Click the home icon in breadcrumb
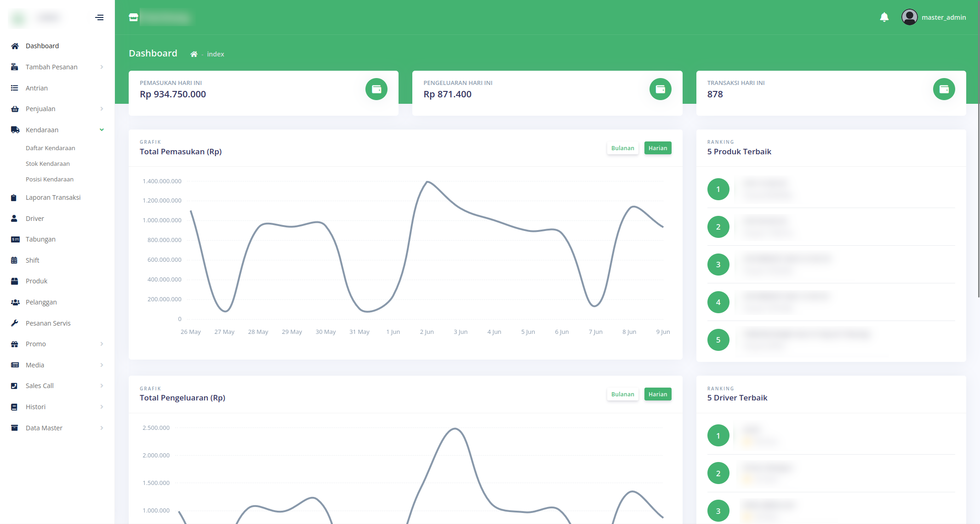This screenshot has height=524, width=980. click(x=194, y=54)
